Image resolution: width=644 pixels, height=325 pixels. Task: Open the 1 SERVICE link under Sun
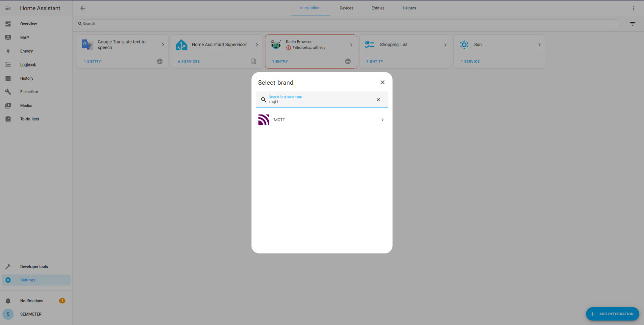(x=470, y=62)
